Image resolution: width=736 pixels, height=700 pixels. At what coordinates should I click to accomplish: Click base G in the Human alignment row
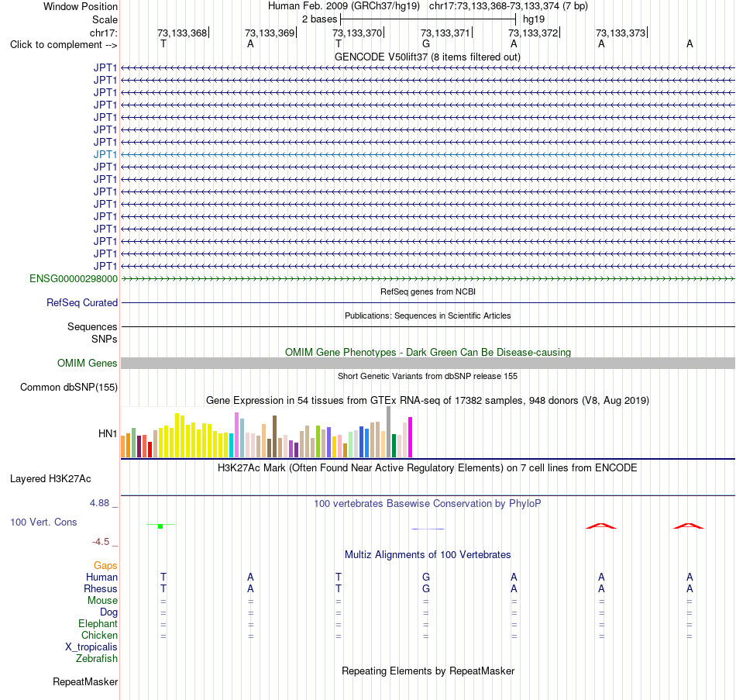(x=426, y=577)
